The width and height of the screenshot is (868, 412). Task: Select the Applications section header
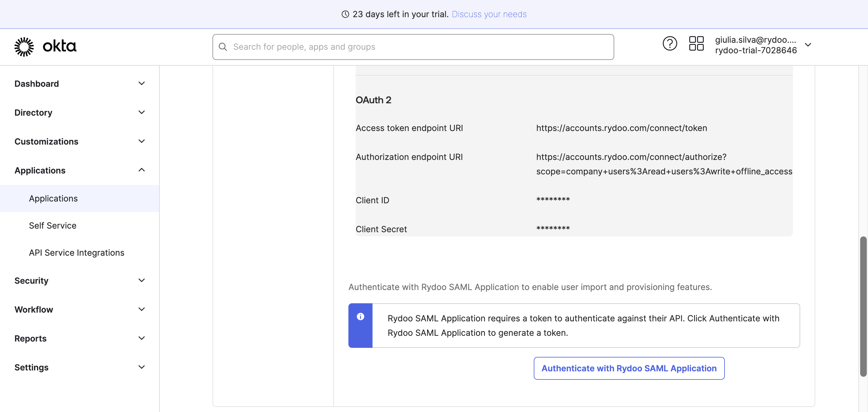80,170
